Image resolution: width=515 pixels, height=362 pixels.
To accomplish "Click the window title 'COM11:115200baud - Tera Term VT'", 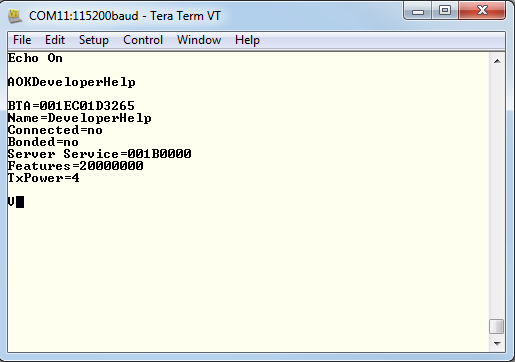I will pyautogui.click(x=125, y=16).
